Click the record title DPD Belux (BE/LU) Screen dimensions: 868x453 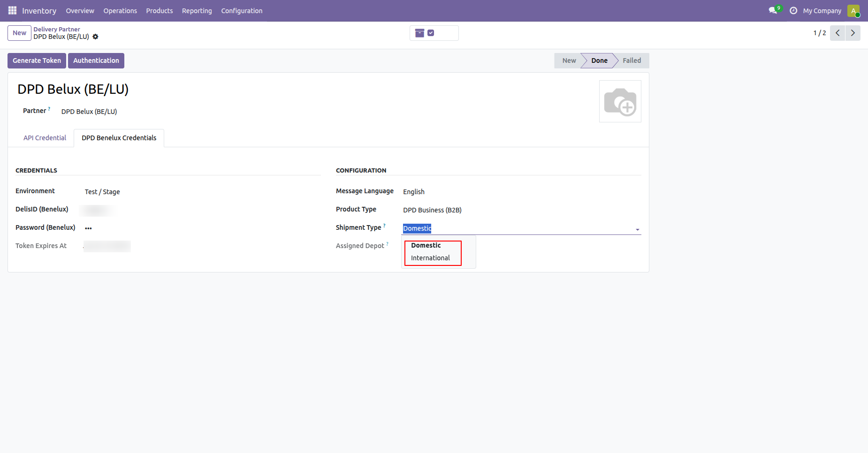click(x=73, y=89)
